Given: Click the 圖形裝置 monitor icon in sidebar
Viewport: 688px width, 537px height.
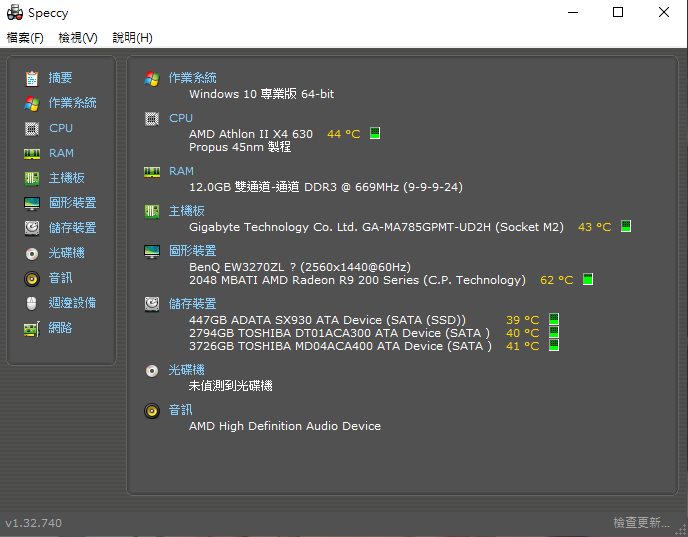Looking at the screenshot, I should 32,204.
